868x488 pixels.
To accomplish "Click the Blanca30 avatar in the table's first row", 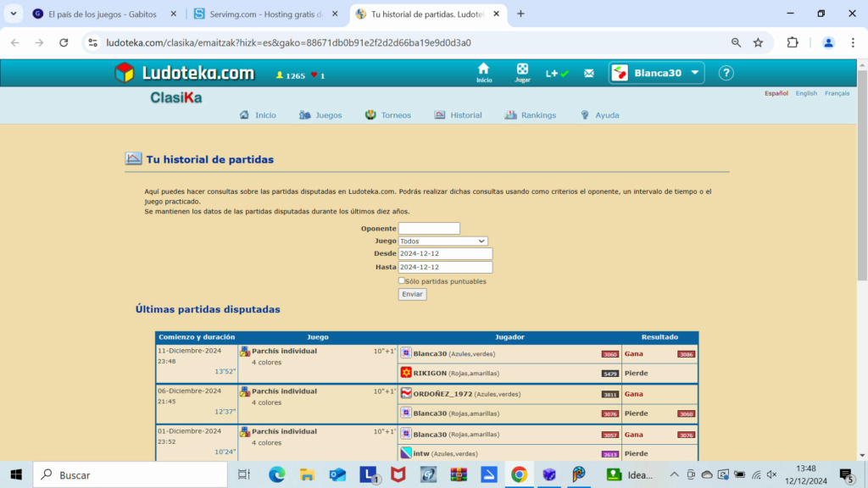I will tap(406, 353).
